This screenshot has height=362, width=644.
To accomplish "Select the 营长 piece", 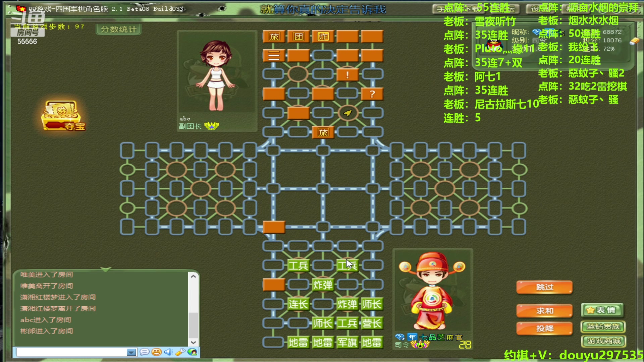I will click(372, 323).
